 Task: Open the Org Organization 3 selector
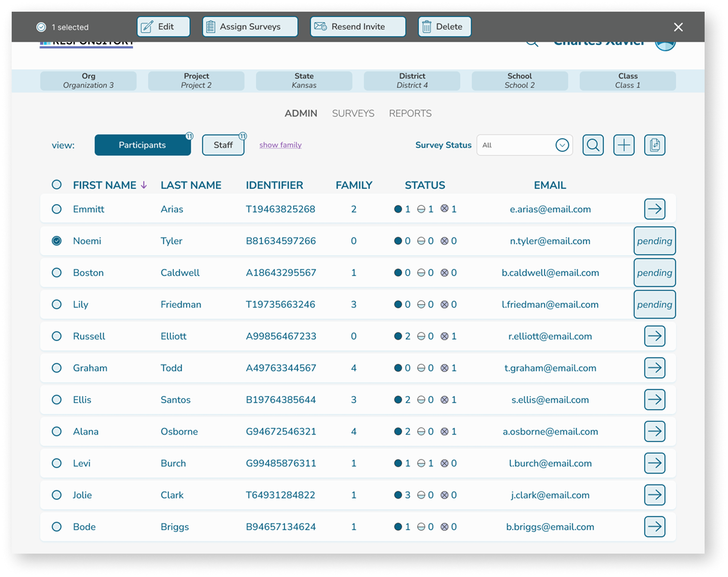point(88,81)
